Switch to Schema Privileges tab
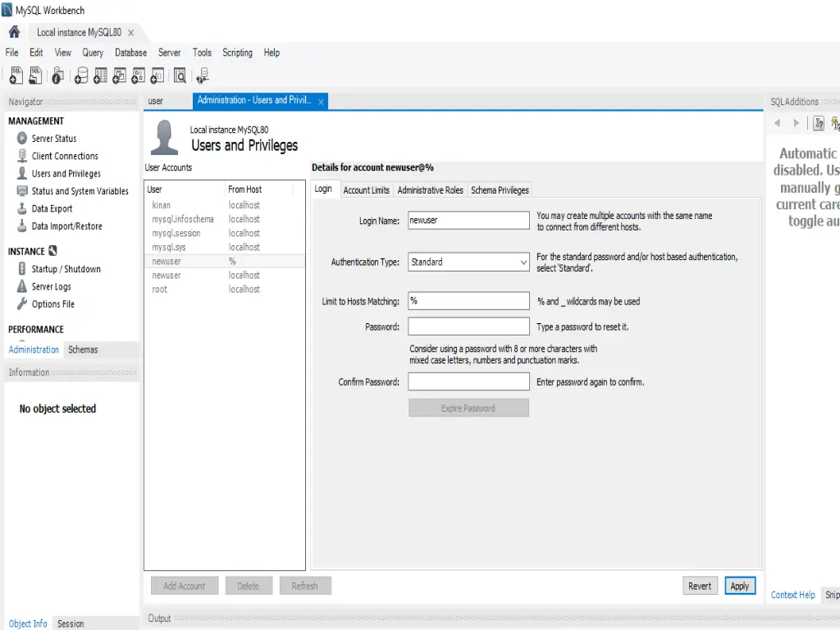The image size is (840, 630). coord(500,190)
